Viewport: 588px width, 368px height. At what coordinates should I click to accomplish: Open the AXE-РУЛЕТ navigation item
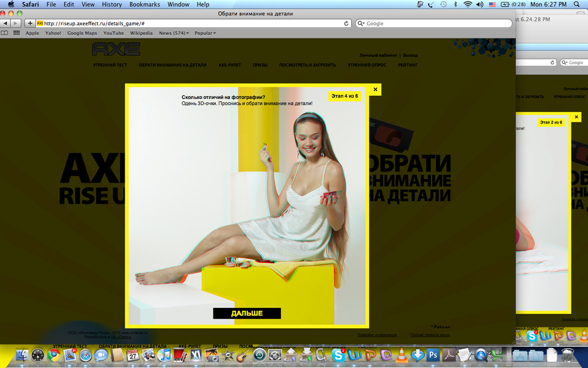(229, 65)
